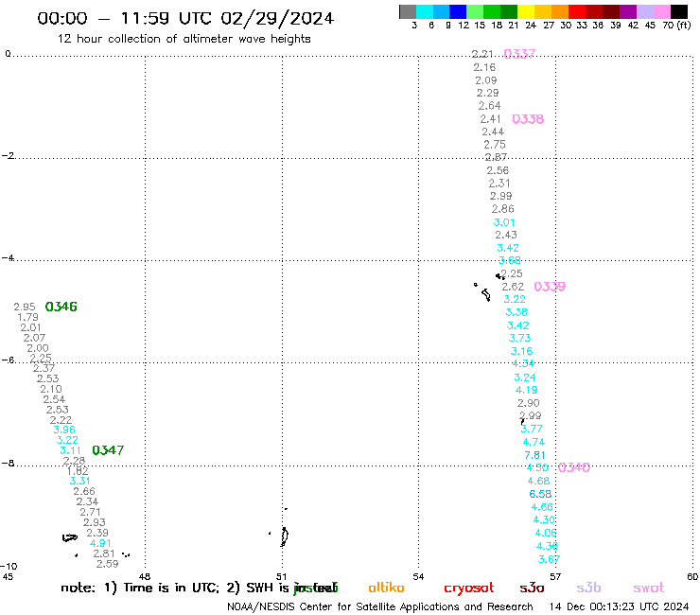Click the 4.30 wave height value
Screen dimensions: 700x615
[544, 519]
